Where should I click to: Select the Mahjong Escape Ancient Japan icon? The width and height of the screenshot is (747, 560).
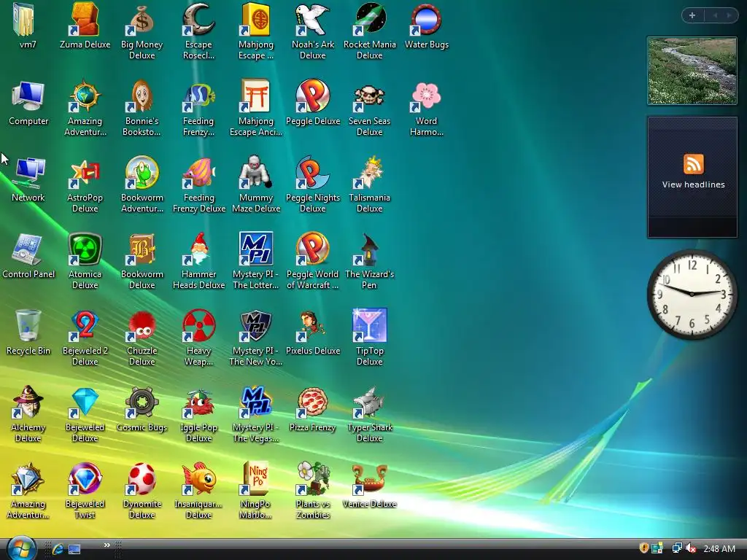click(256, 96)
